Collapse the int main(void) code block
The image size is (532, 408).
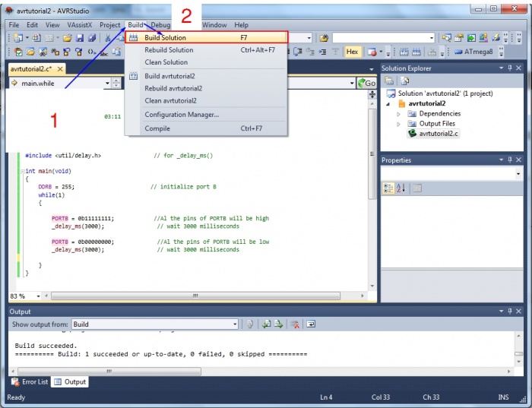tap(22, 171)
